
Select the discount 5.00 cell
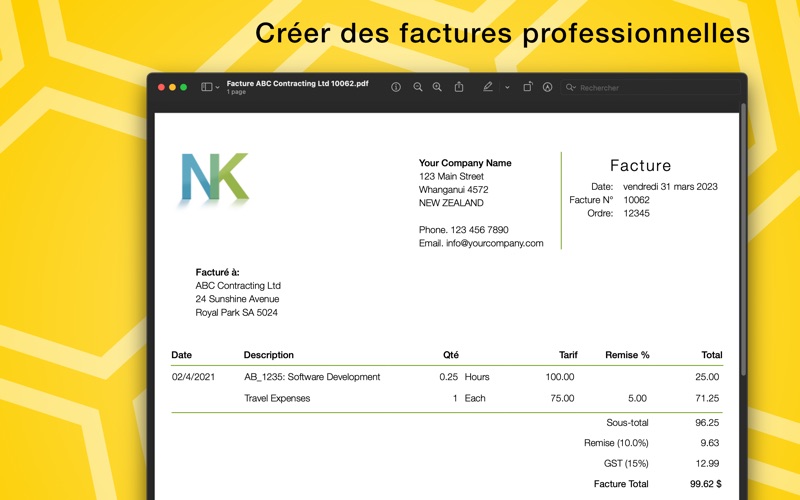(x=637, y=398)
